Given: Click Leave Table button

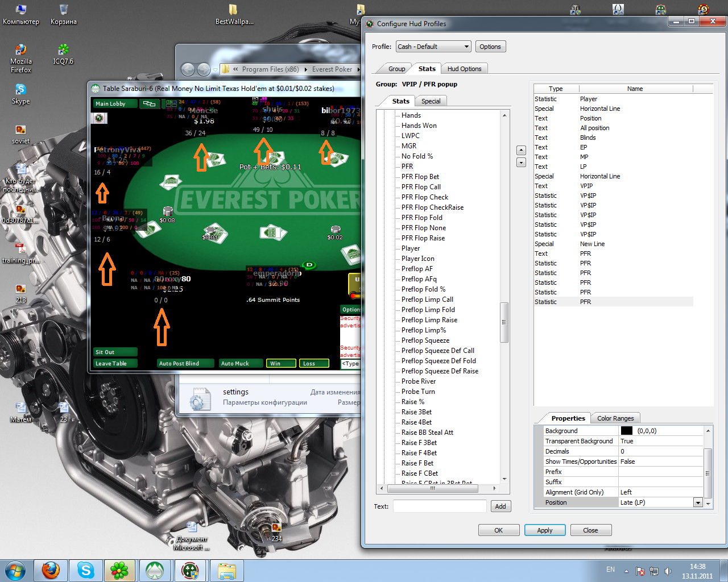Looking at the screenshot, I should click(x=115, y=364).
